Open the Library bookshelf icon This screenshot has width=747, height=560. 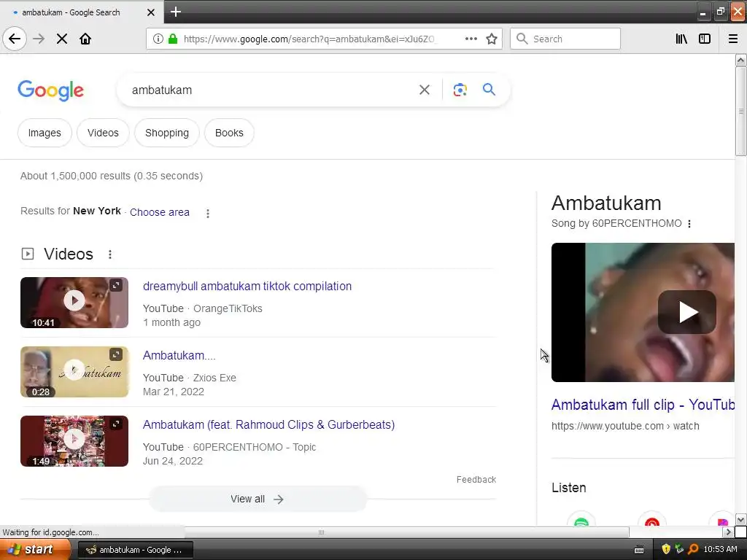pos(681,39)
